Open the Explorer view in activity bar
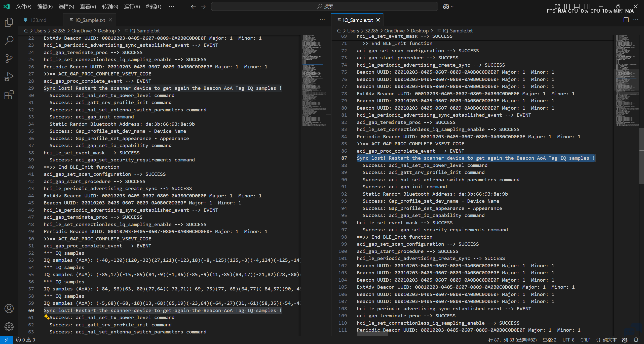Viewport: 644px width, 344px height. pyautogui.click(x=9, y=22)
